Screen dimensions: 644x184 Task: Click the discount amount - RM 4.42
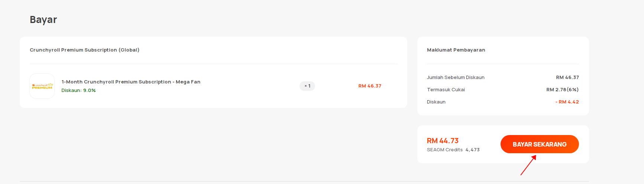click(x=567, y=102)
